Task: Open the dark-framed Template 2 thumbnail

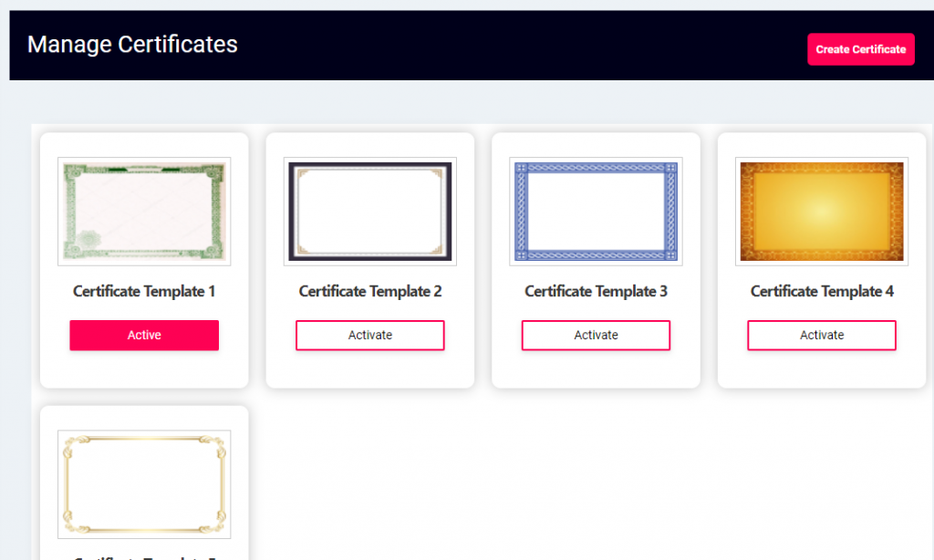Action: pos(370,212)
